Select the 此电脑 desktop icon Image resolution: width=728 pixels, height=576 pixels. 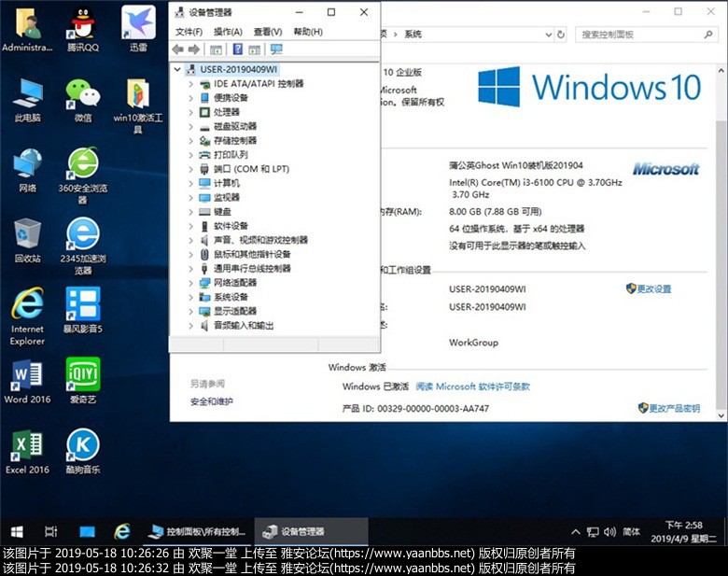point(27,100)
